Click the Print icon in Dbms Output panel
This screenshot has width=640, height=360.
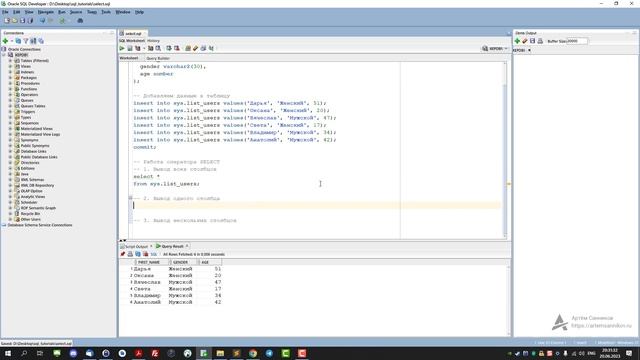click(540, 41)
